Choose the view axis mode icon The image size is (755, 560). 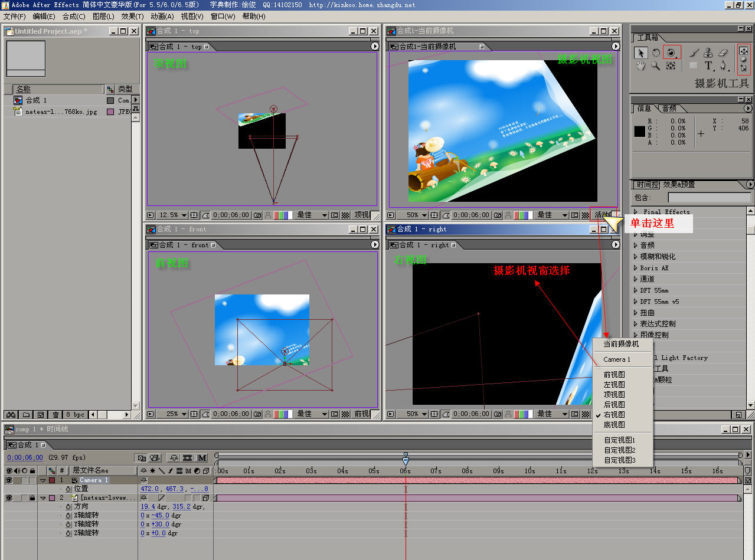click(x=743, y=68)
